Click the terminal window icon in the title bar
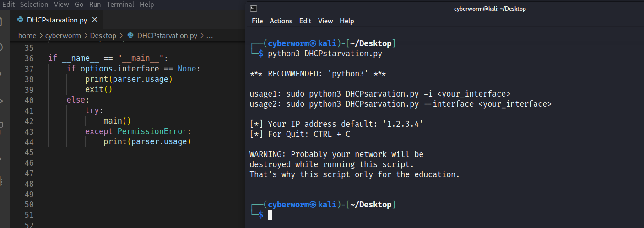 (254, 9)
